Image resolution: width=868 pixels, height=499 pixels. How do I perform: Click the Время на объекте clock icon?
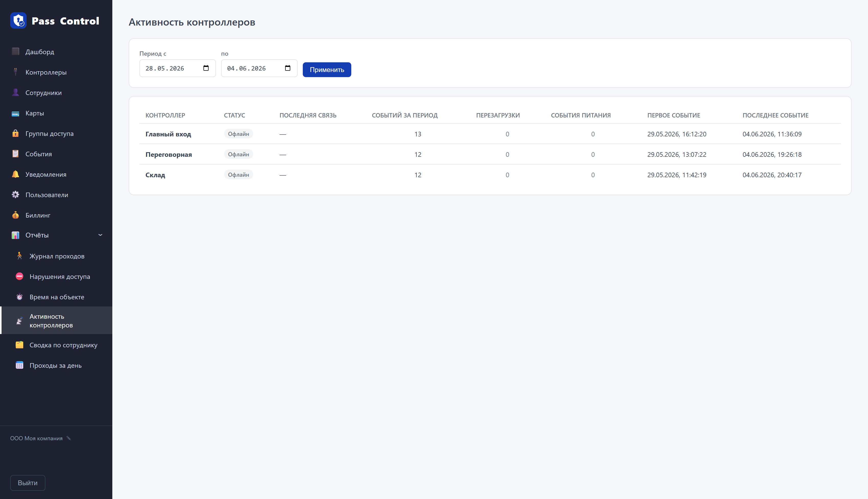19,297
